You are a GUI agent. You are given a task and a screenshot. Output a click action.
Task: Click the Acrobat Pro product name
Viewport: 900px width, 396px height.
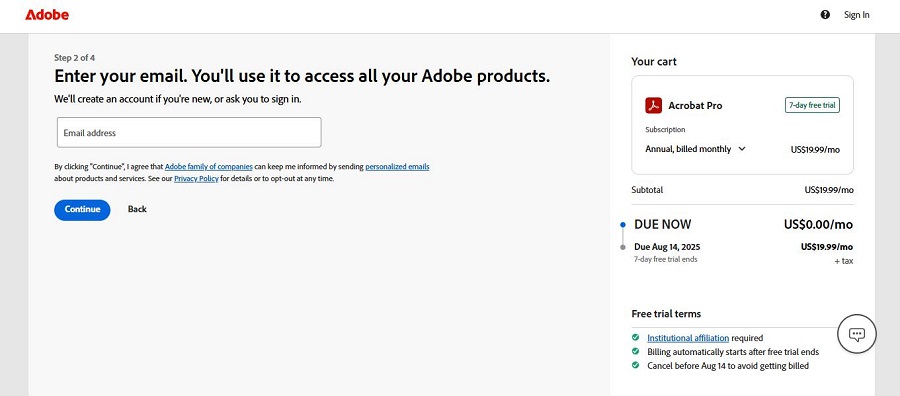(695, 106)
